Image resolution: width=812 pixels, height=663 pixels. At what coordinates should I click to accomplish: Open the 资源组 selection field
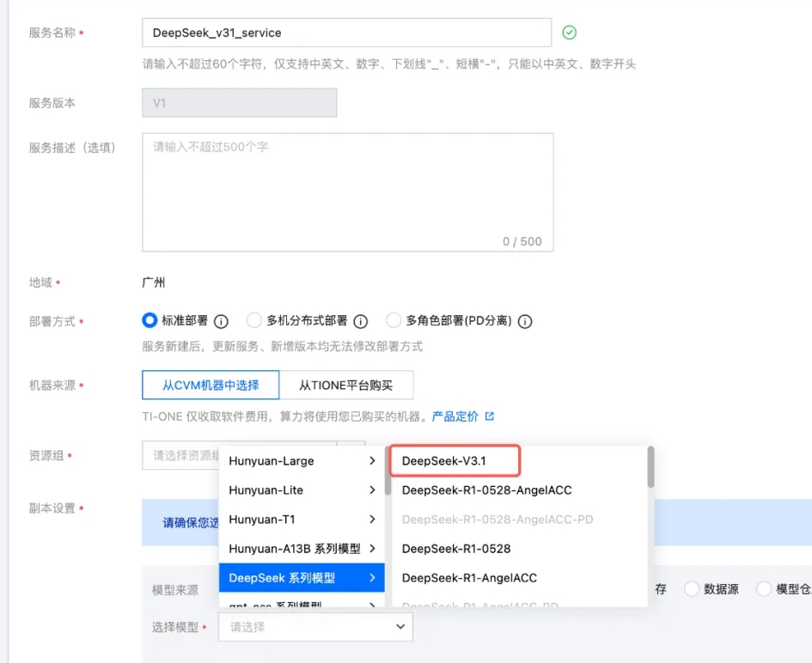click(x=180, y=454)
